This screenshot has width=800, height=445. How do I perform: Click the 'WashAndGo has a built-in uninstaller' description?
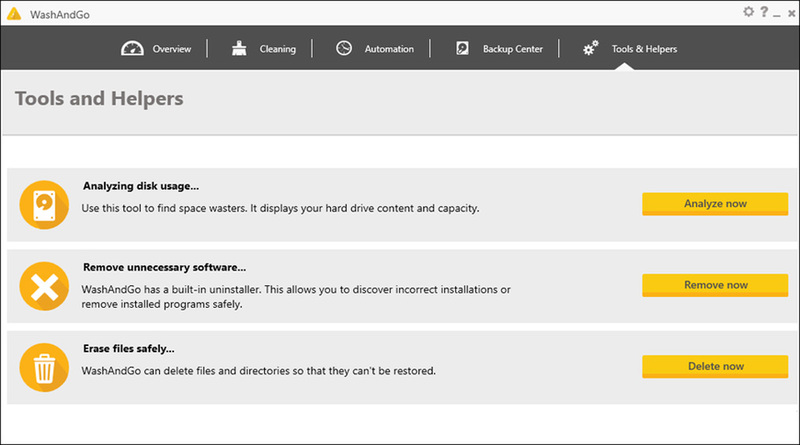tap(296, 296)
